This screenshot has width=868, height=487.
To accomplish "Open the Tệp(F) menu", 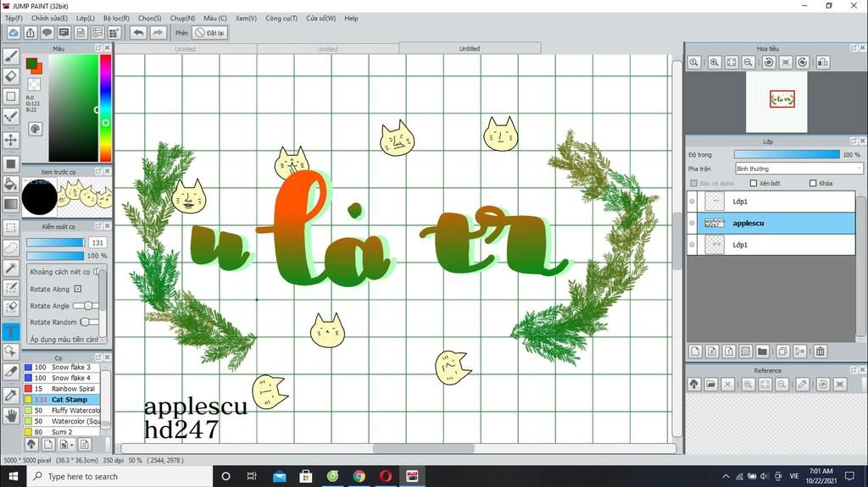I will (x=14, y=19).
